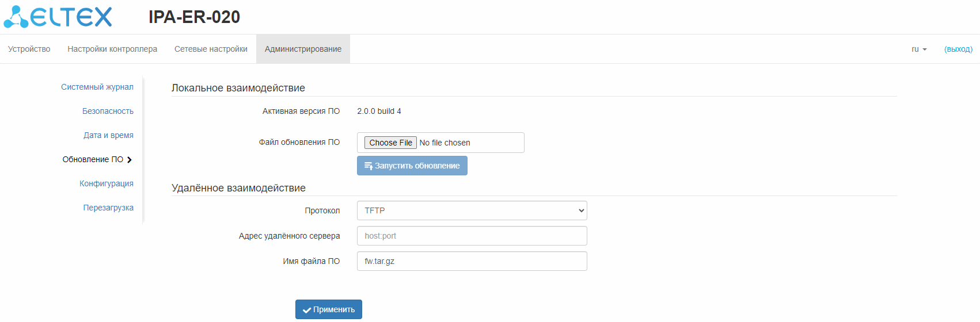Click the chevron arrow next to Обновление ПО
The width and height of the screenshot is (980, 322).
click(130, 160)
